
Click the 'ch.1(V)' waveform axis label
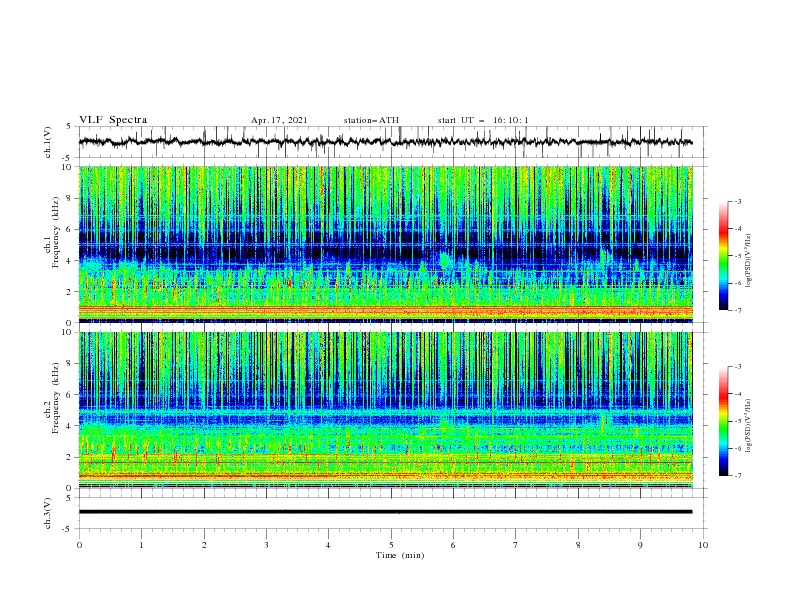tap(48, 142)
